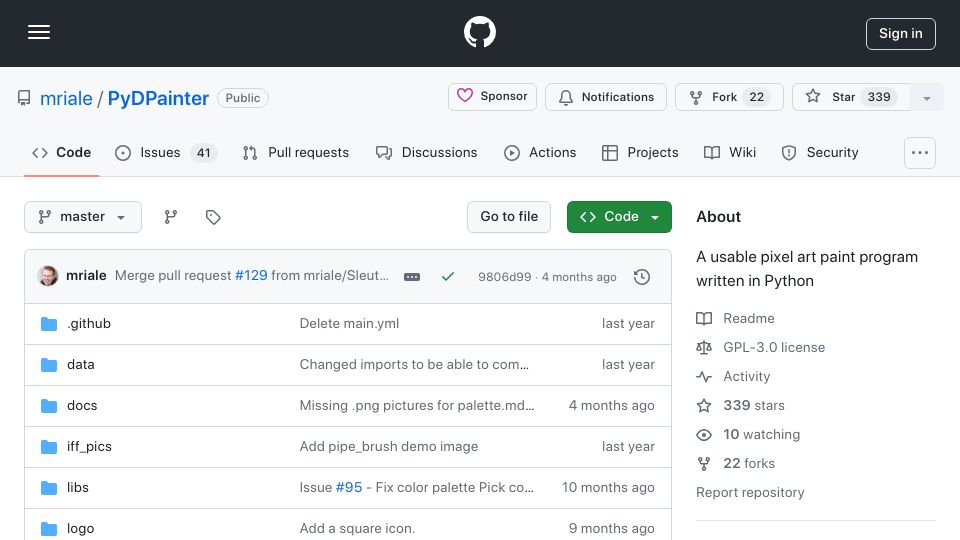Image resolution: width=960 pixels, height=540 pixels.
Task: Open the Discussions tab
Action: point(426,152)
